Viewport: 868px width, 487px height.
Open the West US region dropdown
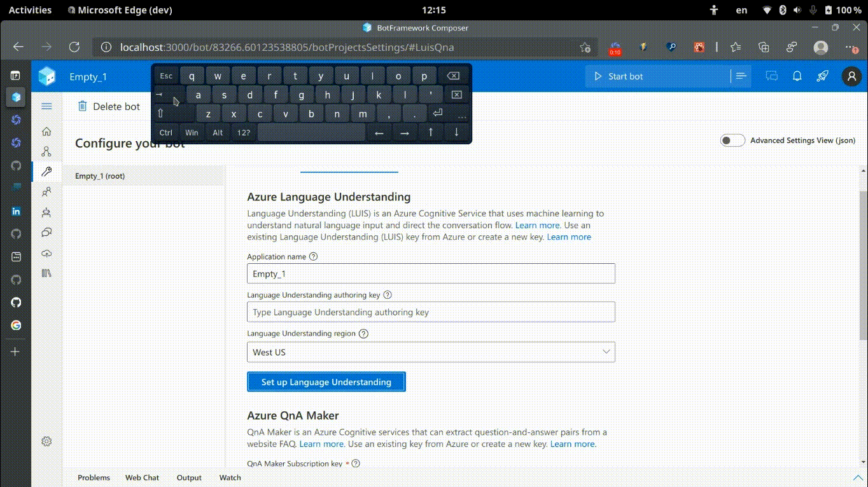pos(431,352)
